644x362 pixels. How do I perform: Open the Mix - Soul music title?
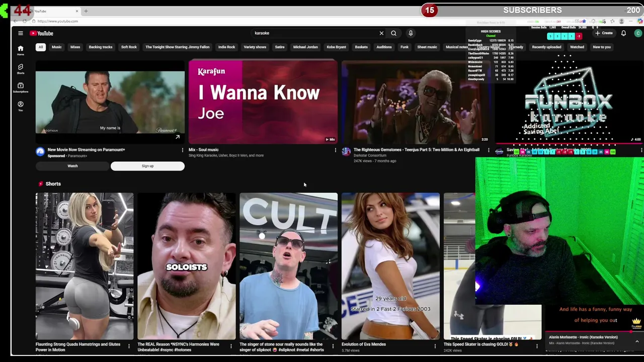tap(203, 150)
